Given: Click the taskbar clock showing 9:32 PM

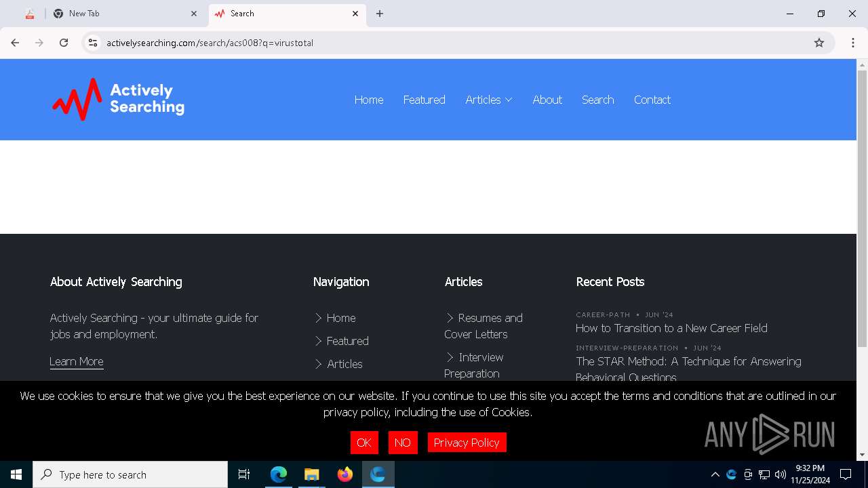Looking at the screenshot, I should coord(810,474).
